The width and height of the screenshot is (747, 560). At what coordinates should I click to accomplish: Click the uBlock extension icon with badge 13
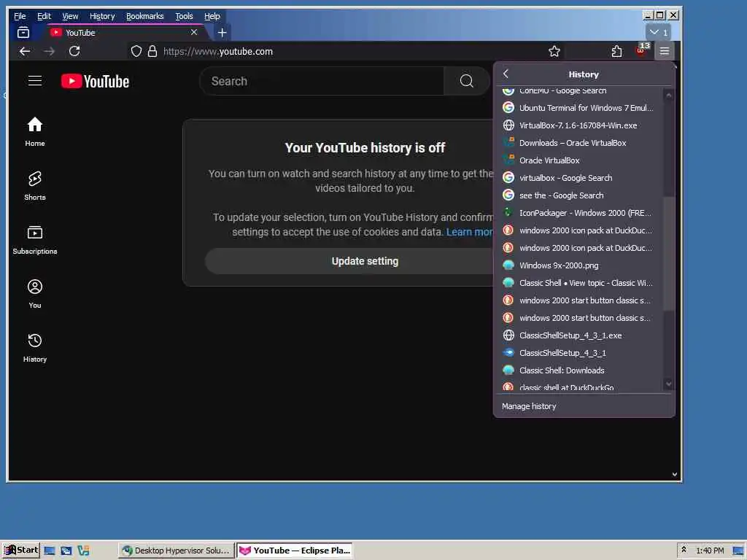(641, 50)
